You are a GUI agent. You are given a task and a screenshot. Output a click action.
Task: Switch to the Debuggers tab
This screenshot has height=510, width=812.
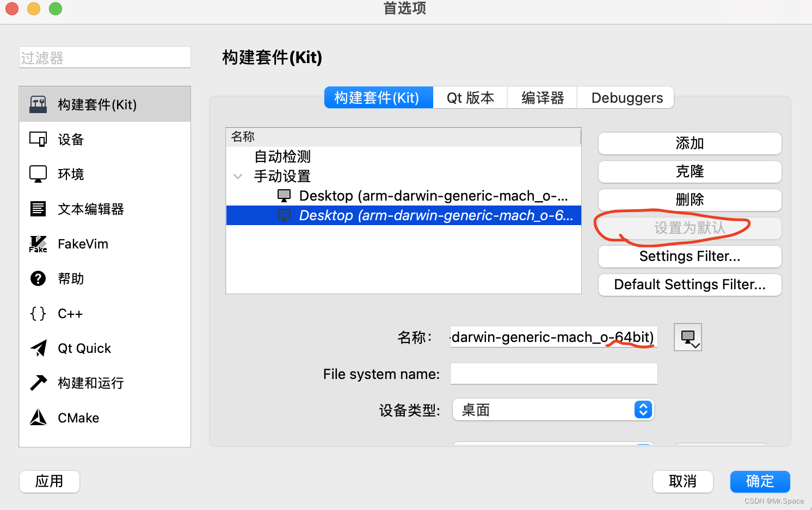pyautogui.click(x=626, y=98)
